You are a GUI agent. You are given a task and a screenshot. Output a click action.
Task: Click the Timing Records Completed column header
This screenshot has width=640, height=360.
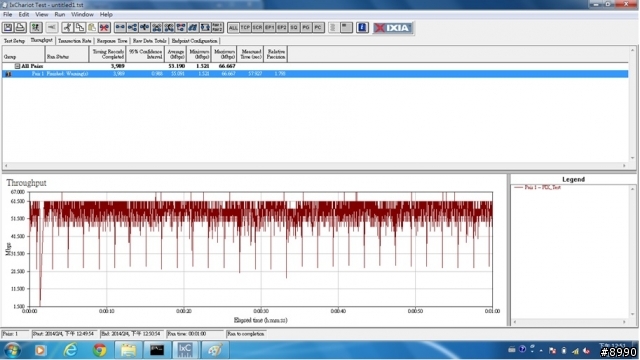pos(108,54)
